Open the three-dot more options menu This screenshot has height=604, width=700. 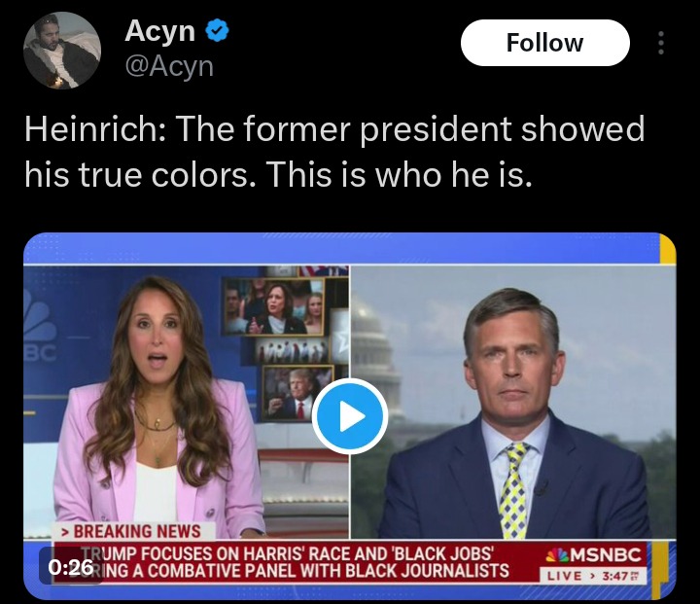pos(661,43)
